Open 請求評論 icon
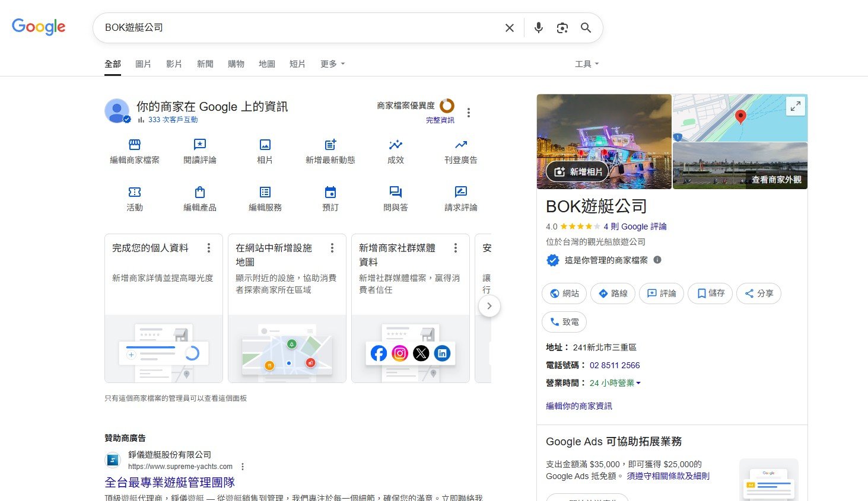 click(x=461, y=192)
